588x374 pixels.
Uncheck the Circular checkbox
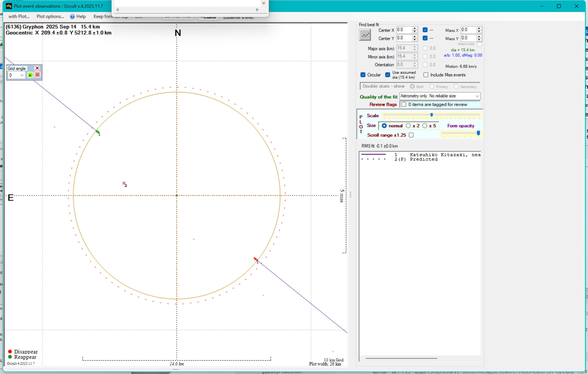click(x=363, y=75)
